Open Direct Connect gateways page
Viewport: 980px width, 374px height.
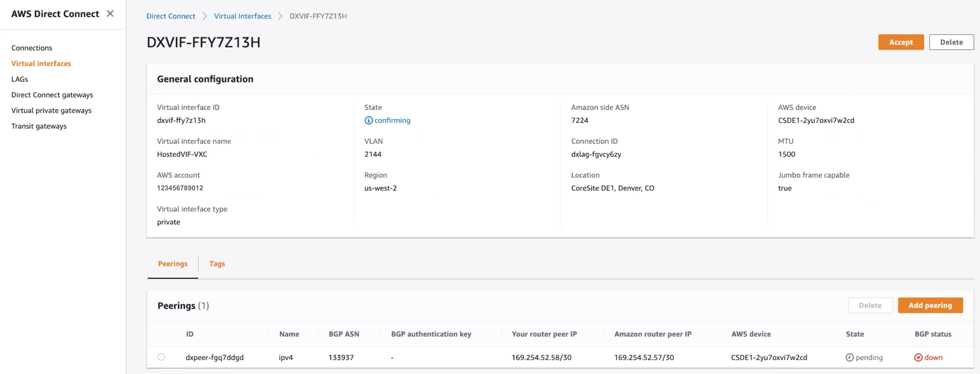click(52, 94)
